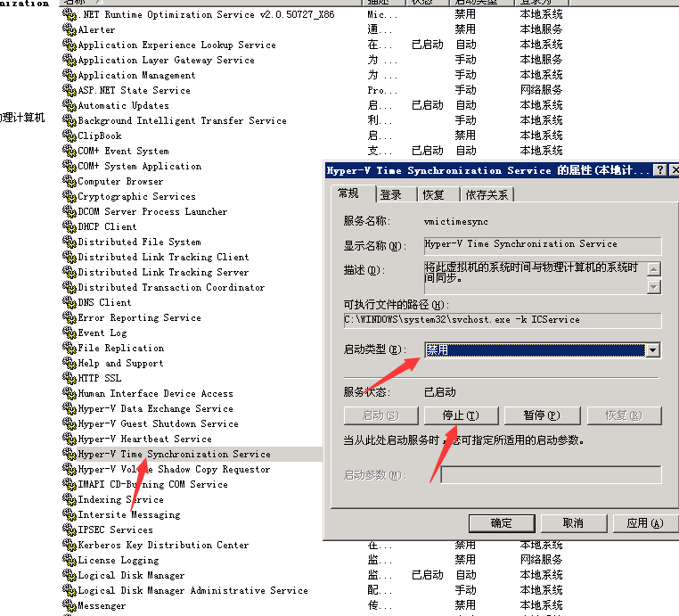
Task: Click the Hyper-V Time Synchronization Service icon
Action: (x=70, y=454)
